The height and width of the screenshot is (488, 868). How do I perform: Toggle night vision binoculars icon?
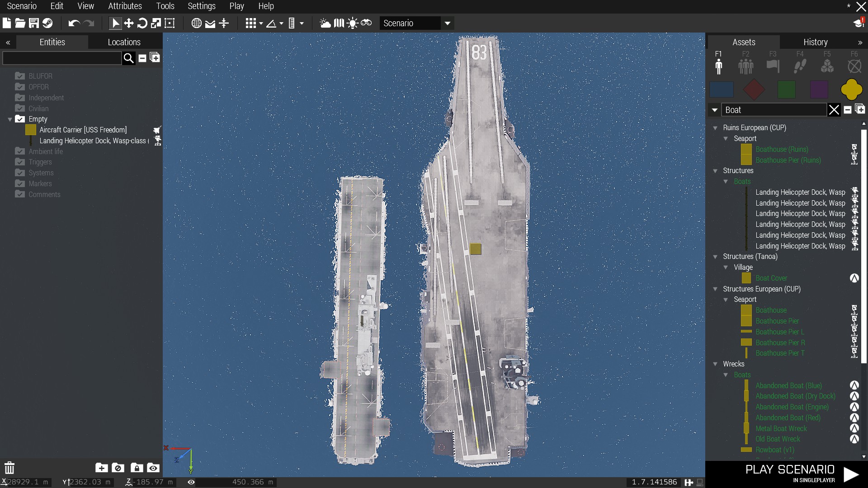[366, 23]
